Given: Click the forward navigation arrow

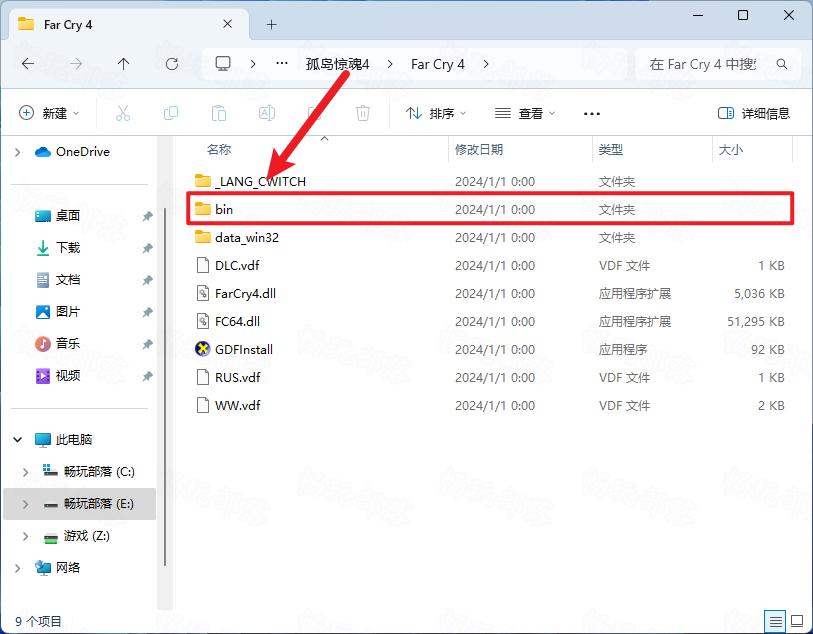Looking at the screenshot, I should 76,64.
